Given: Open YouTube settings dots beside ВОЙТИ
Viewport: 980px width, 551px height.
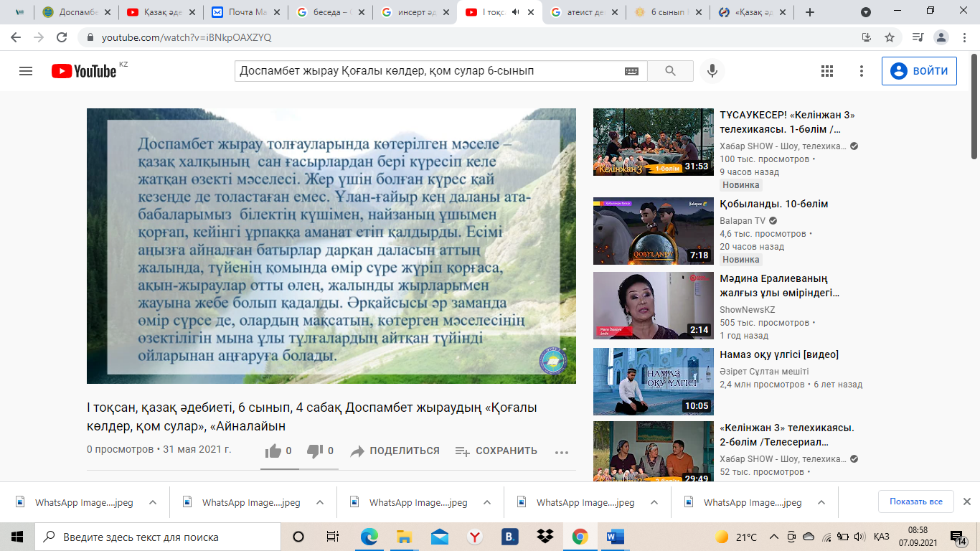Looking at the screenshot, I should pos(862,71).
